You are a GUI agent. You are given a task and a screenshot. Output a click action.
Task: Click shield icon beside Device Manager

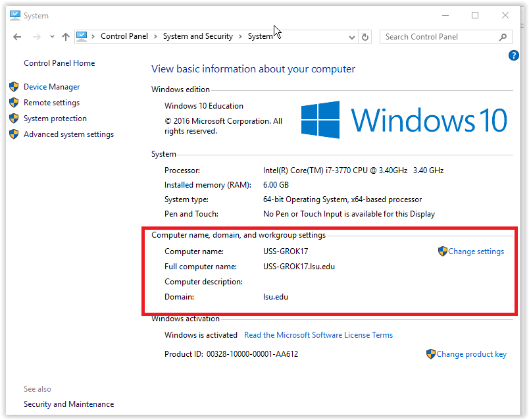pyautogui.click(x=14, y=87)
